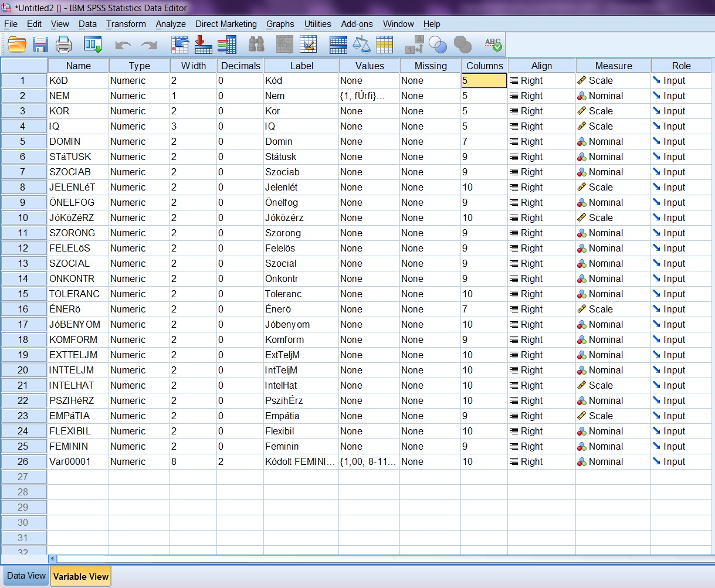Open the Transform menu
715x588 pixels.
point(126,24)
